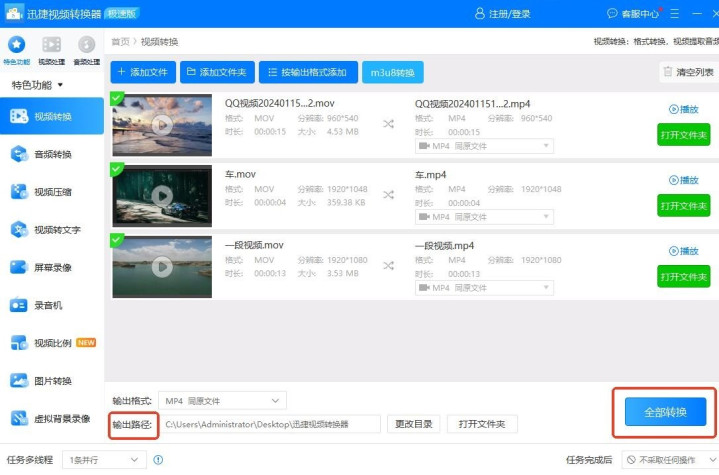Select 视频压缩 video compression in sidebar
This screenshot has width=719, height=475.
coord(52,192)
